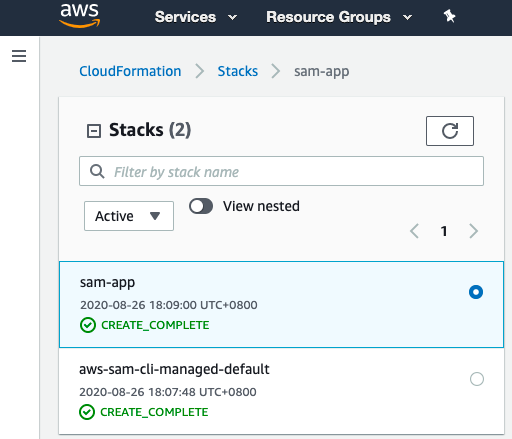512x439 pixels.
Task: Toggle the View nested switch
Action: tap(201, 206)
